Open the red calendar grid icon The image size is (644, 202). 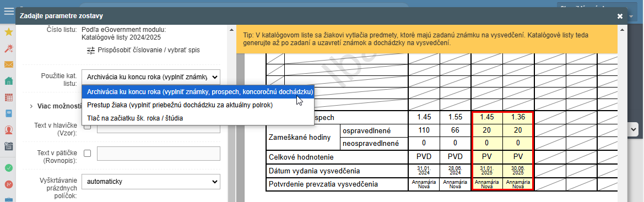point(9,97)
